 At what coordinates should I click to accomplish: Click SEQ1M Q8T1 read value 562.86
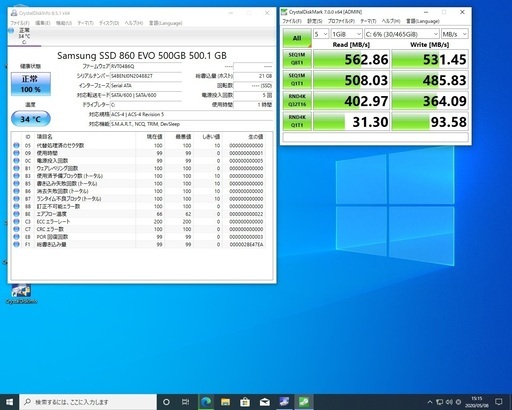point(351,59)
